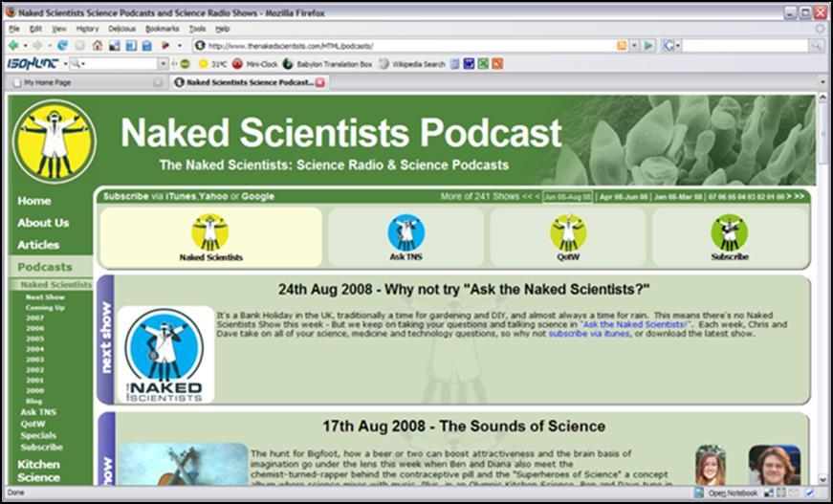
Task: Open the Back history dropdown arrow
Action: coord(25,46)
